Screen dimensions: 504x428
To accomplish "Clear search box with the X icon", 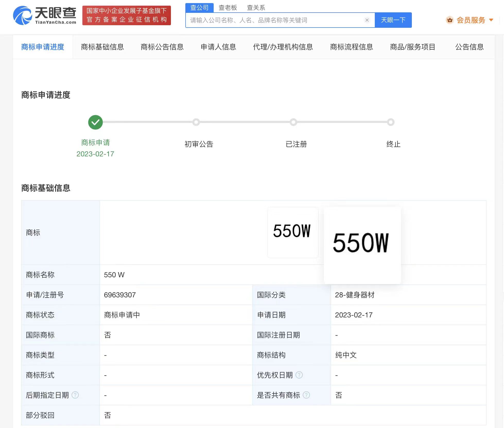I will 367,20.
